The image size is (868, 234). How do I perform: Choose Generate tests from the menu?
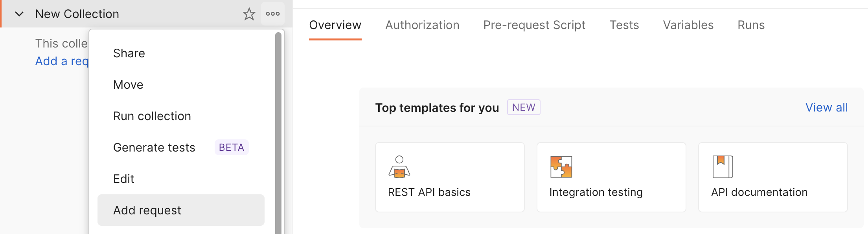pyautogui.click(x=181, y=147)
